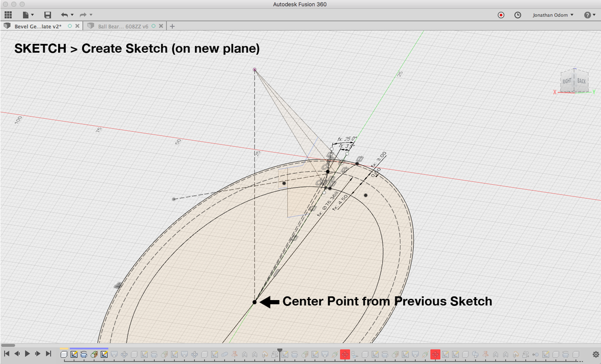Open a new design tab with plus
The height and width of the screenshot is (364, 601).
[172, 26]
